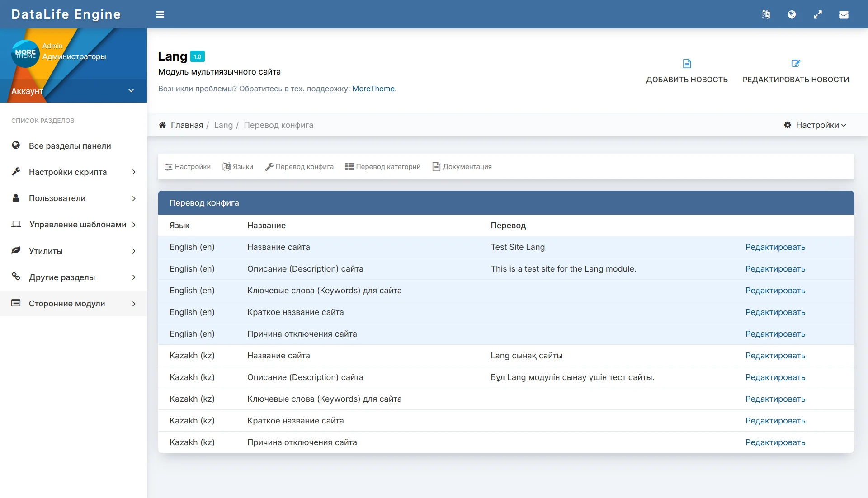Screen dimensions: 868x498
Task: Open the Настройки gear dropdown
Action: (x=815, y=125)
